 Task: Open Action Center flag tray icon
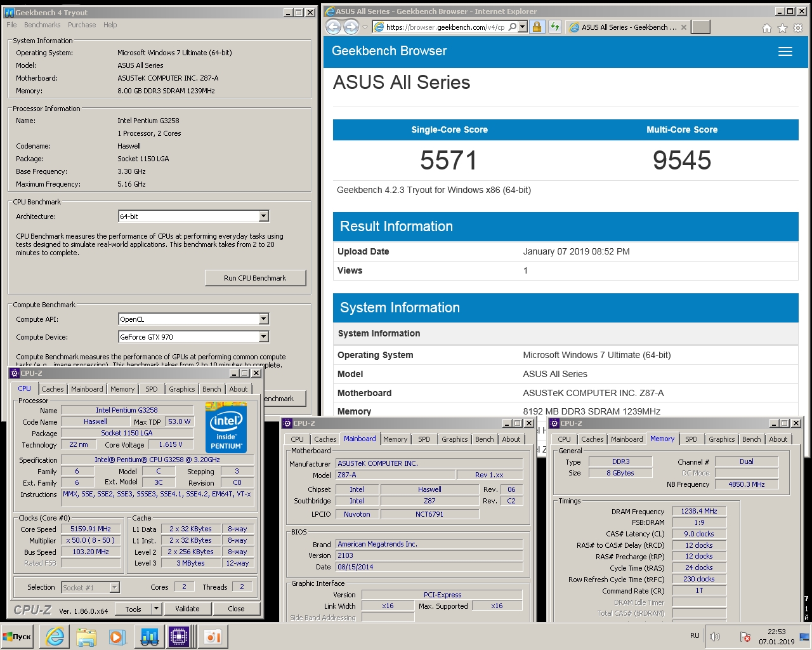point(745,637)
